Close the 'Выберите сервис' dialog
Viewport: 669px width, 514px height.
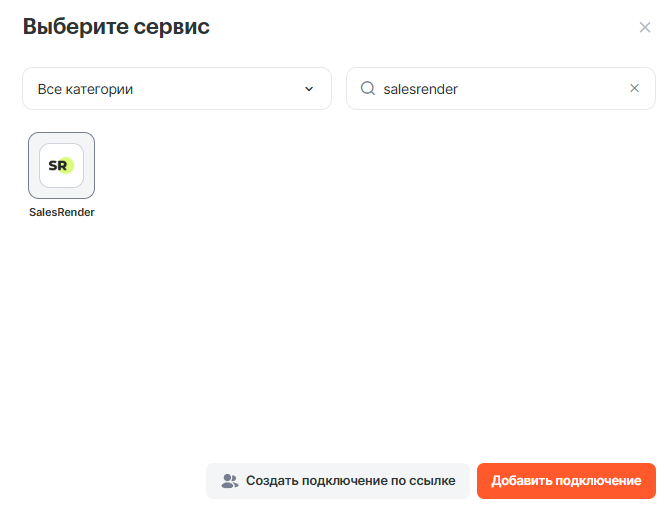point(645,27)
